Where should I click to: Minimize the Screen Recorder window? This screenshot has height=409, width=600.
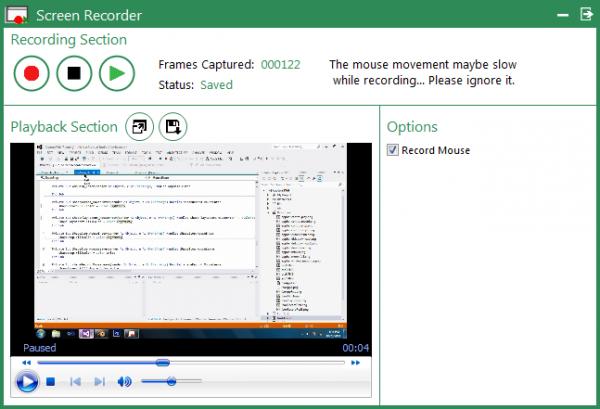pyautogui.click(x=562, y=15)
